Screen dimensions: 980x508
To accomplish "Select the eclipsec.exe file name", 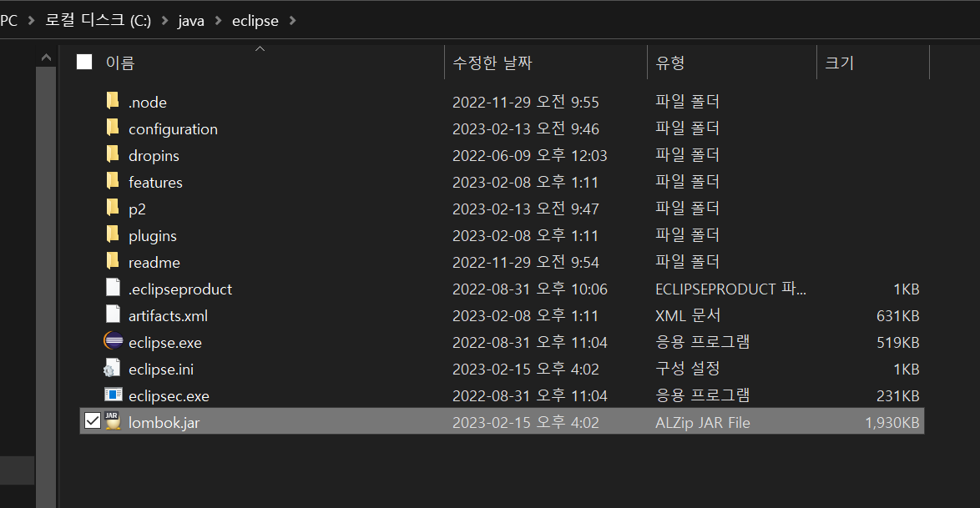I will click(169, 395).
